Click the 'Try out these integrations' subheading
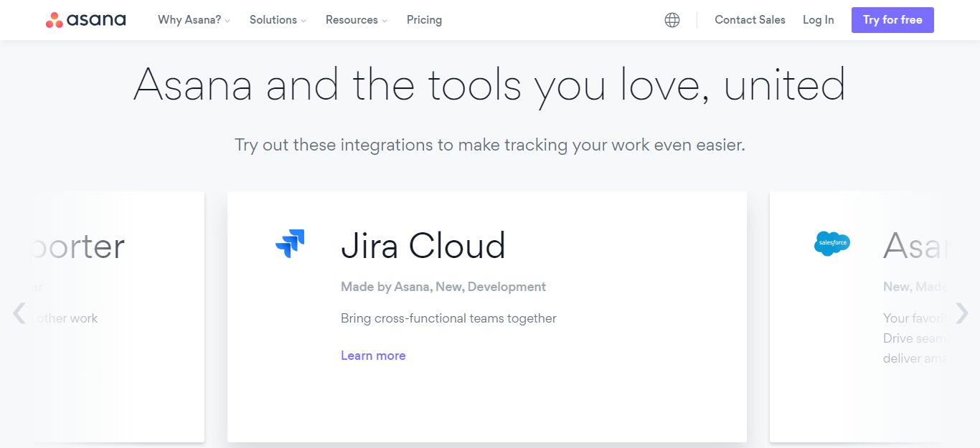Viewport: 980px width, 448px height. tap(490, 145)
